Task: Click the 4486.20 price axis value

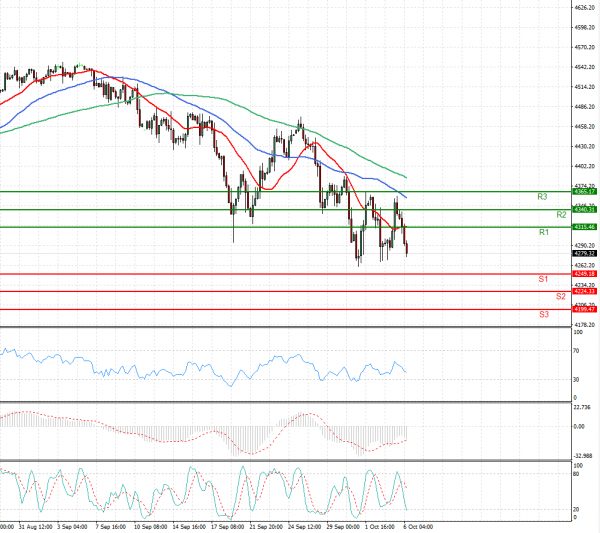Action: click(x=584, y=107)
